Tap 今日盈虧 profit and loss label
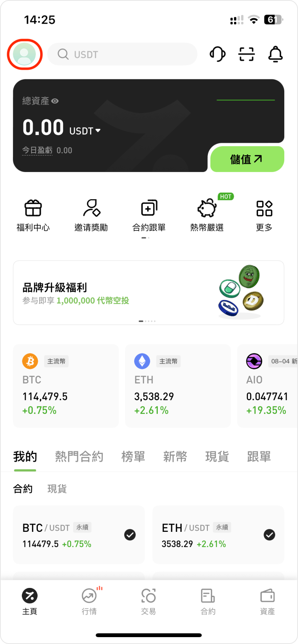Image resolution: width=298 pixels, height=644 pixels. [37, 150]
